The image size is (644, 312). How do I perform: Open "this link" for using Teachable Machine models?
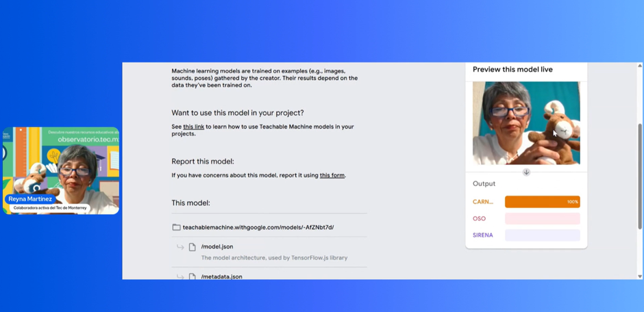[193, 127]
